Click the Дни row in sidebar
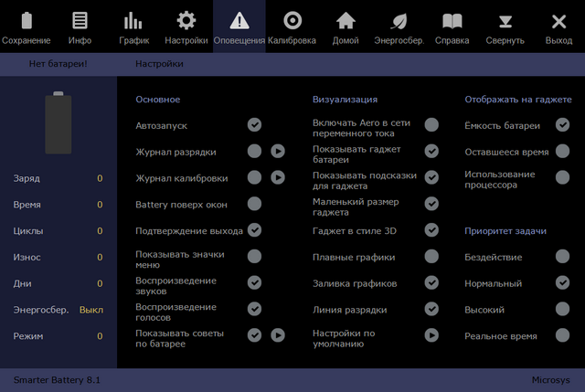The height and width of the screenshot is (392, 585). point(58,283)
